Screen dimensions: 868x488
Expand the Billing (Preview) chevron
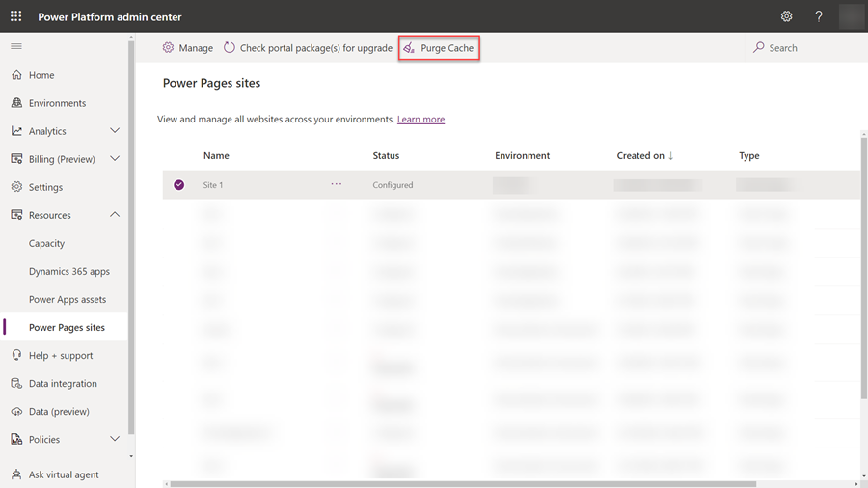[x=115, y=159]
